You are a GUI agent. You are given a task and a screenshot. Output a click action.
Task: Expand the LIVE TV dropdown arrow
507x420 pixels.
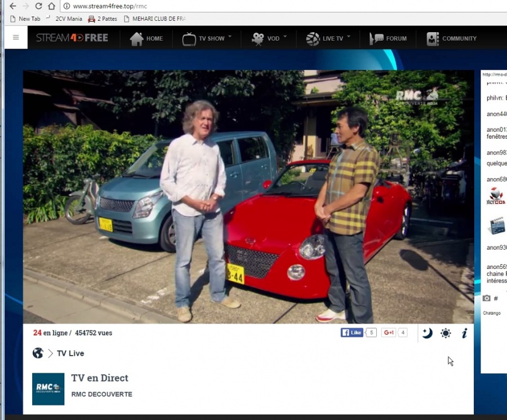click(349, 37)
